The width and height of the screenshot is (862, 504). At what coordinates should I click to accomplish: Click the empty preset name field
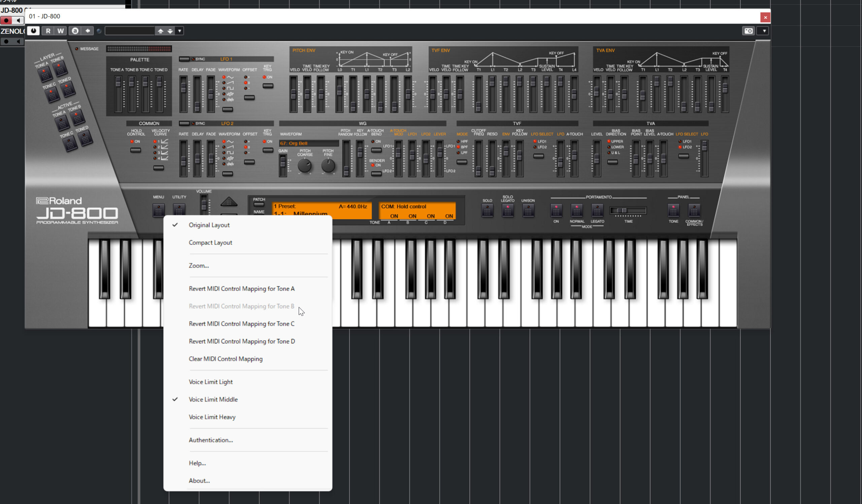coord(130,31)
